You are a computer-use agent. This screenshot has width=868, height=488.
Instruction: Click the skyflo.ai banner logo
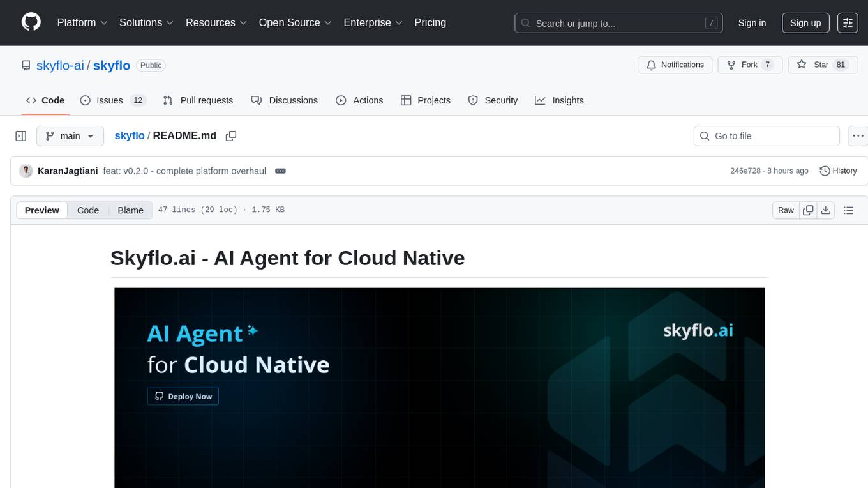click(698, 330)
